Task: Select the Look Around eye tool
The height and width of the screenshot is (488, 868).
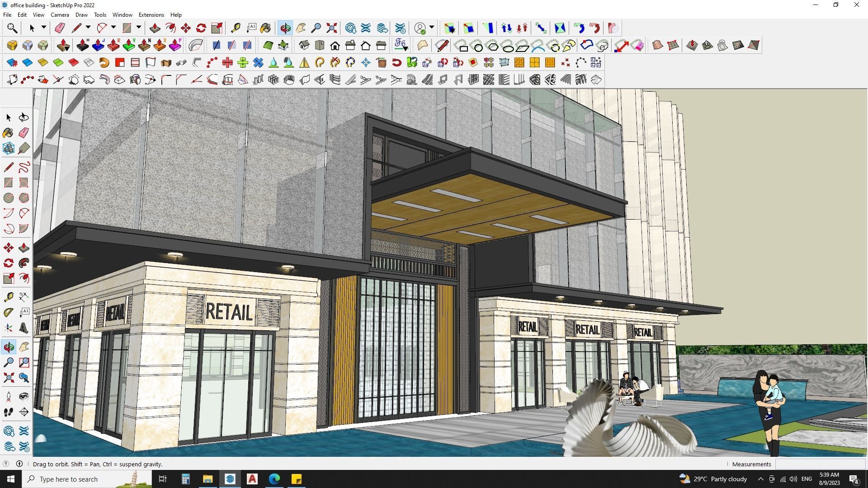Action: point(24,397)
